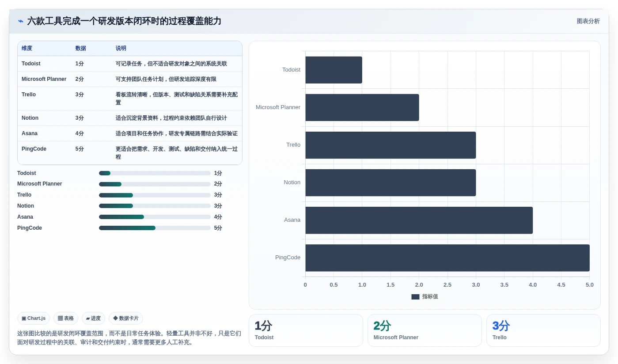
Task: Click the page title 六款工具完成一个研发版本闭环
Action: (124, 21)
